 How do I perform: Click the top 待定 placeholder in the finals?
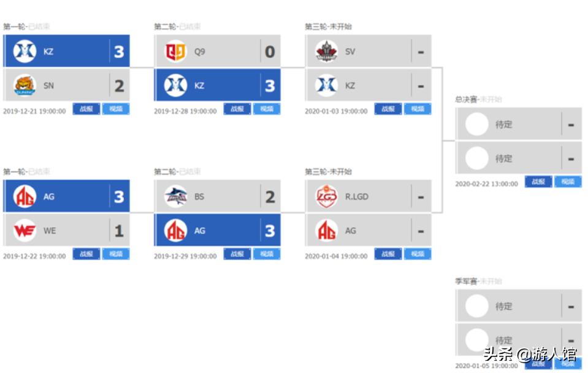click(x=503, y=124)
